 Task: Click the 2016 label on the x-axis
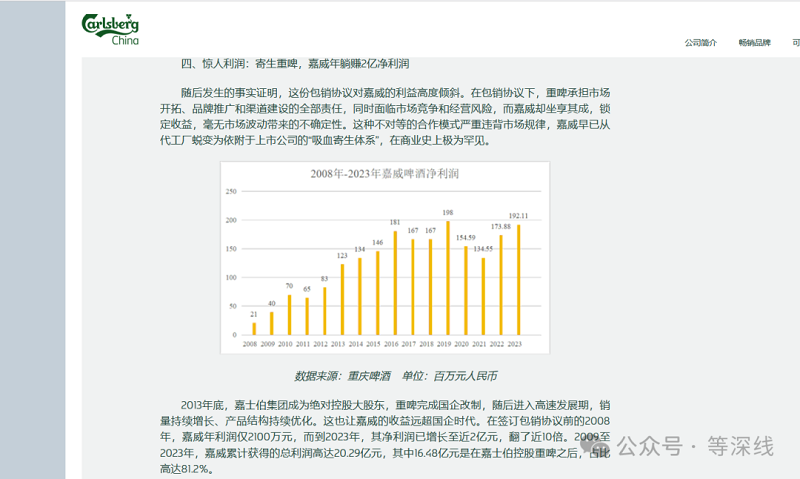pos(391,344)
